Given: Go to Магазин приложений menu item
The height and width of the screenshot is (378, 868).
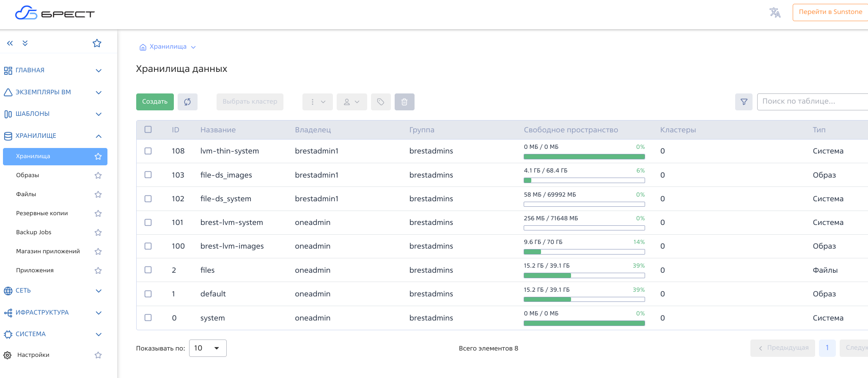Looking at the screenshot, I should [48, 251].
